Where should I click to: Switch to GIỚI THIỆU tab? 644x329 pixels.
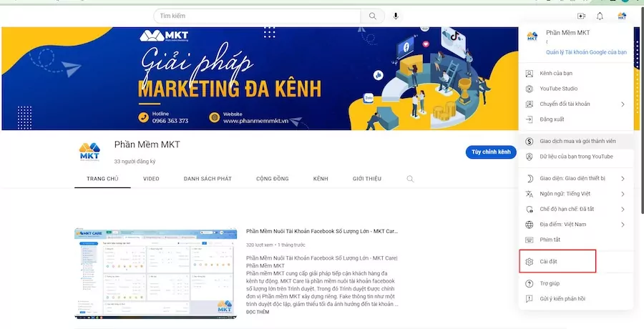click(x=367, y=179)
